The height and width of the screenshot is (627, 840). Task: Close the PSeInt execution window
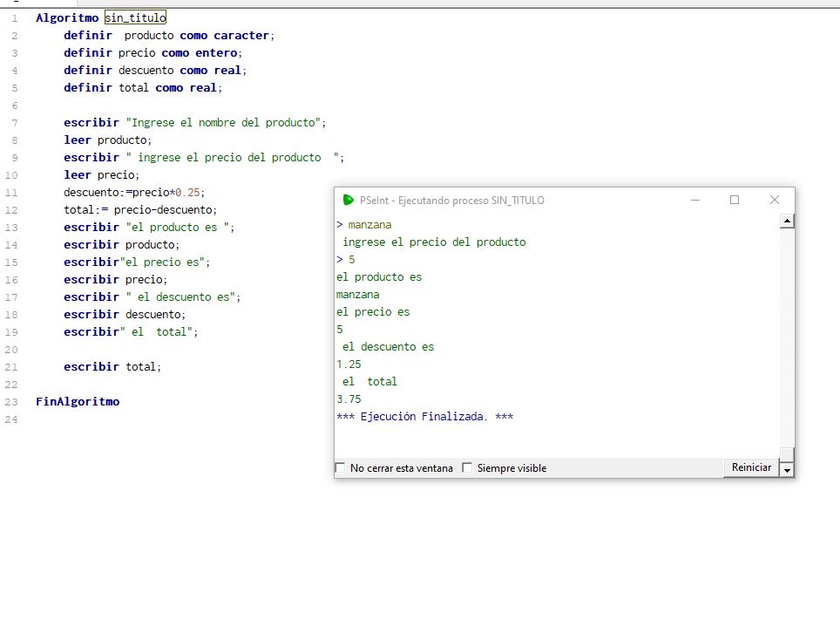coord(774,200)
